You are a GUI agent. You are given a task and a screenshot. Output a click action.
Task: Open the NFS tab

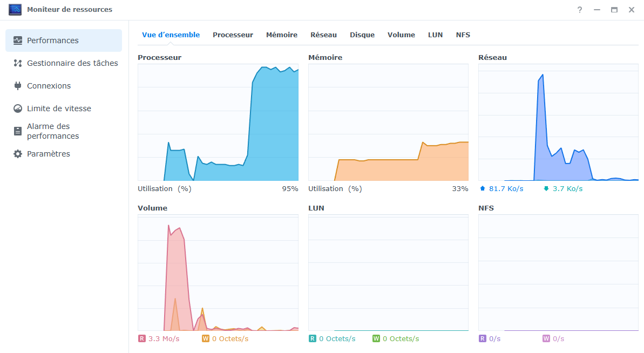point(463,35)
